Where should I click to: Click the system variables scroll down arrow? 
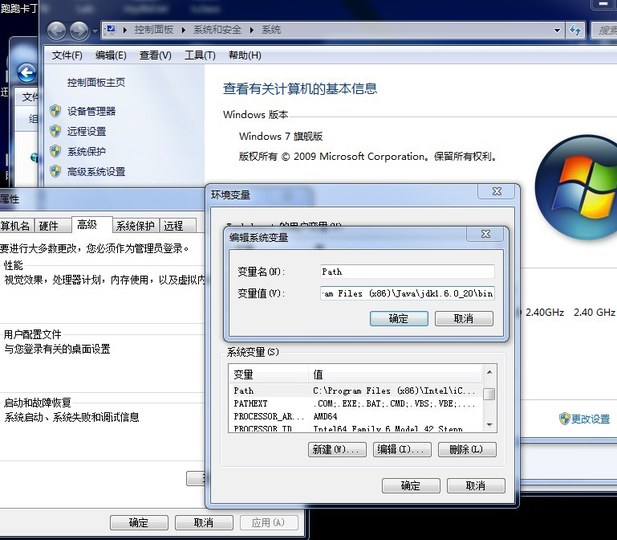pyautogui.click(x=489, y=424)
